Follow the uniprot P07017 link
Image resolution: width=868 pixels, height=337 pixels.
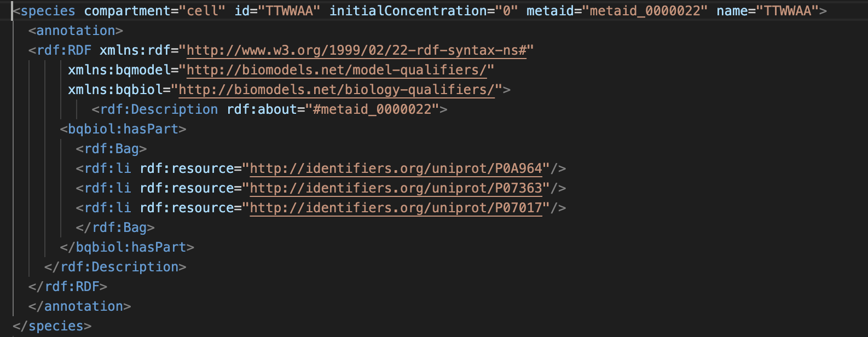point(396,208)
